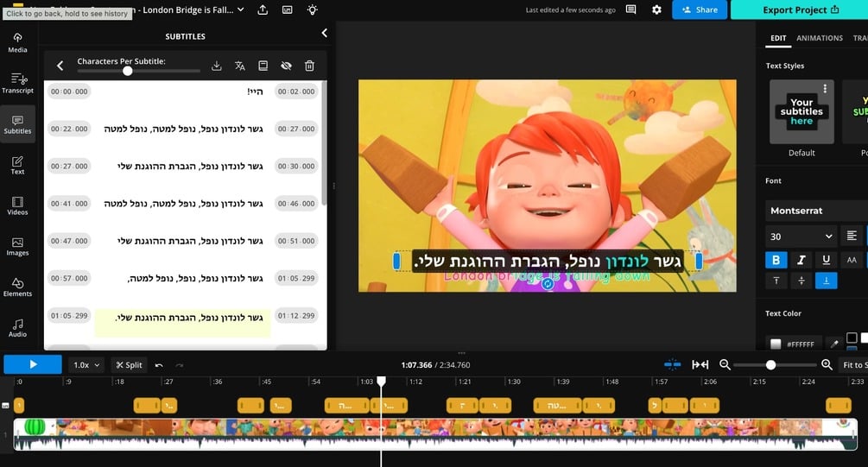Viewport: 868px width, 467px height.
Task: Select the Default text style
Action: [801, 111]
